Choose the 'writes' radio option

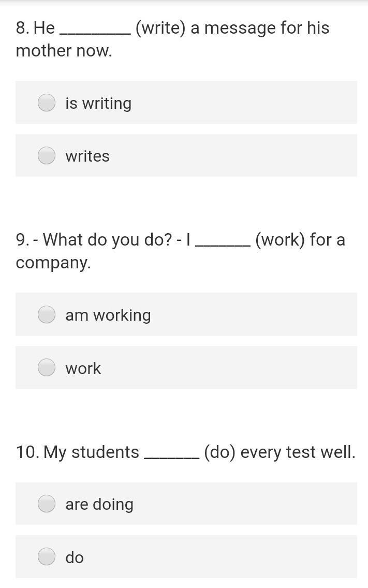47,155
